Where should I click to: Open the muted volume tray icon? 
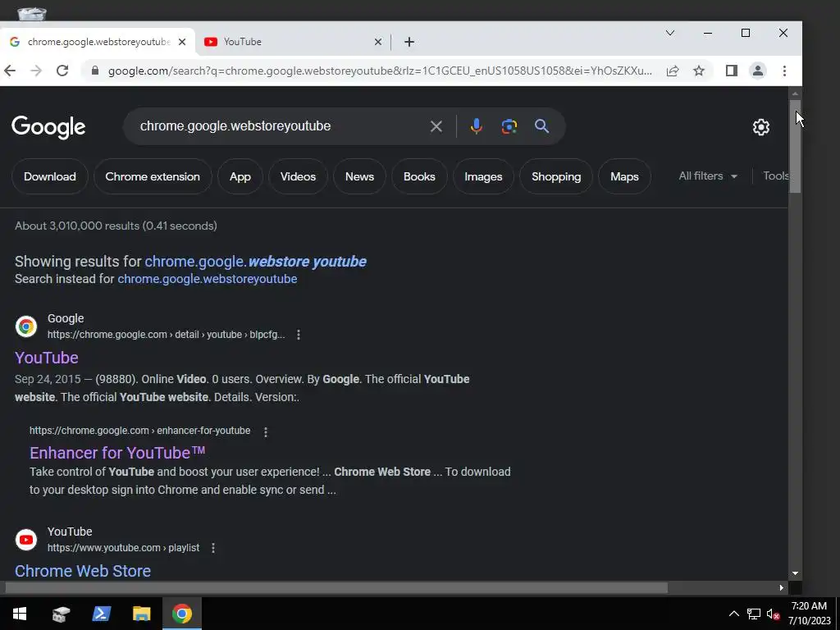pyautogui.click(x=773, y=614)
